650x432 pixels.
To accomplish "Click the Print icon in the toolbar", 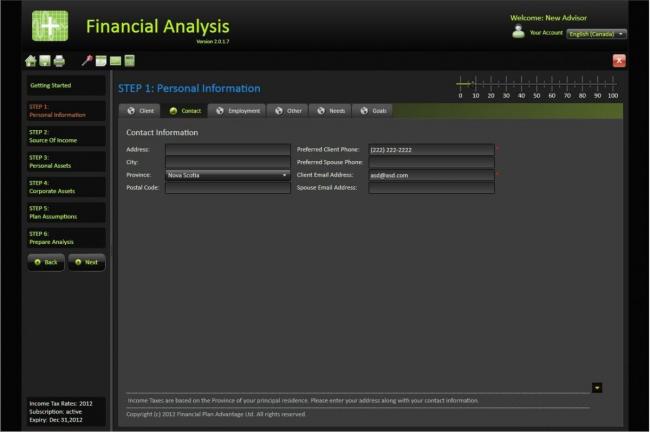I will pos(59,61).
